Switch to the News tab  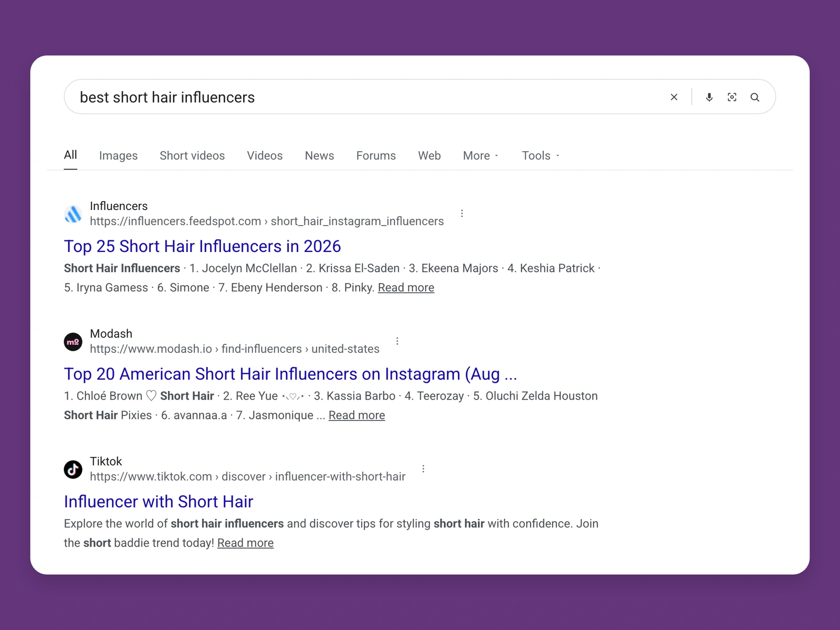pyautogui.click(x=319, y=155)
